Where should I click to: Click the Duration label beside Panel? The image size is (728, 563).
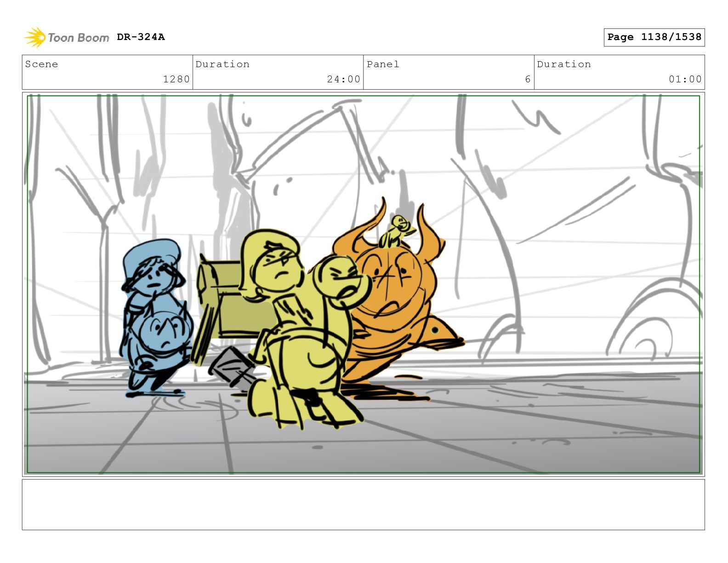pos(564,64)
